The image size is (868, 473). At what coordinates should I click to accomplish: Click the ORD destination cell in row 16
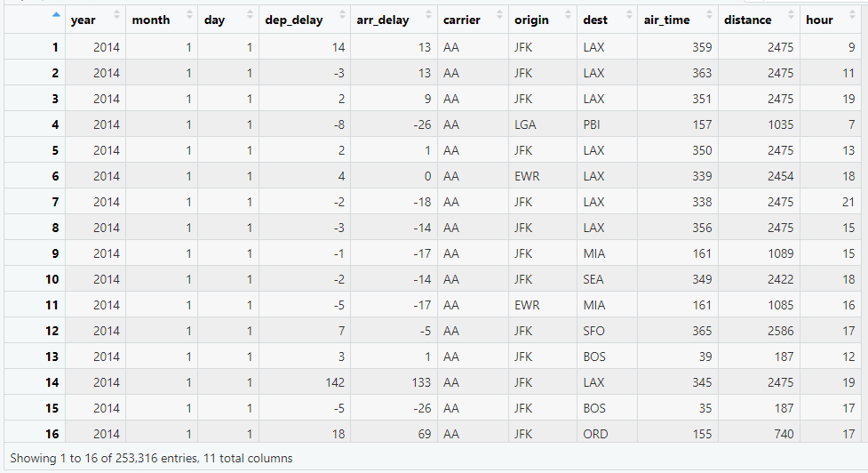coord(593,434)
